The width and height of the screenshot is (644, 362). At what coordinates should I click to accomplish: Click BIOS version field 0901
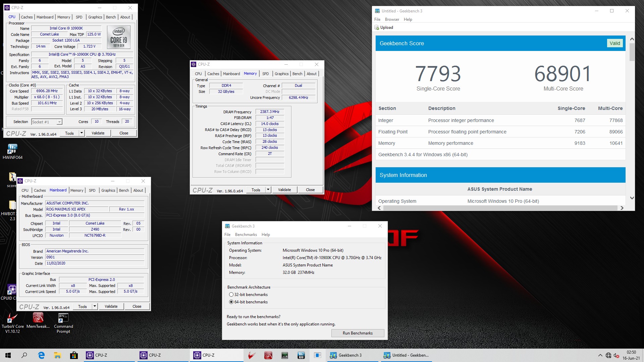[x=95, y=257]
